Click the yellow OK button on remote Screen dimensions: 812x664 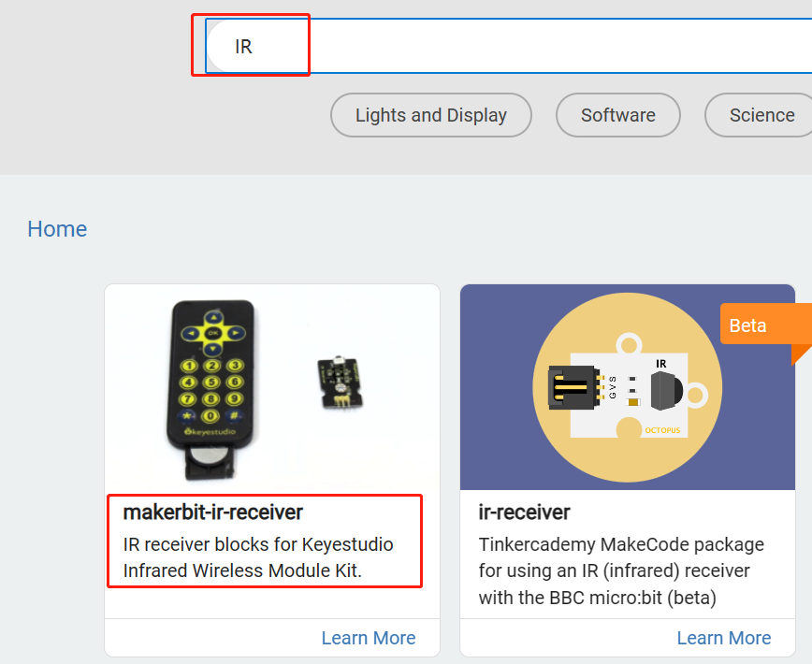(x=213, y=333)
